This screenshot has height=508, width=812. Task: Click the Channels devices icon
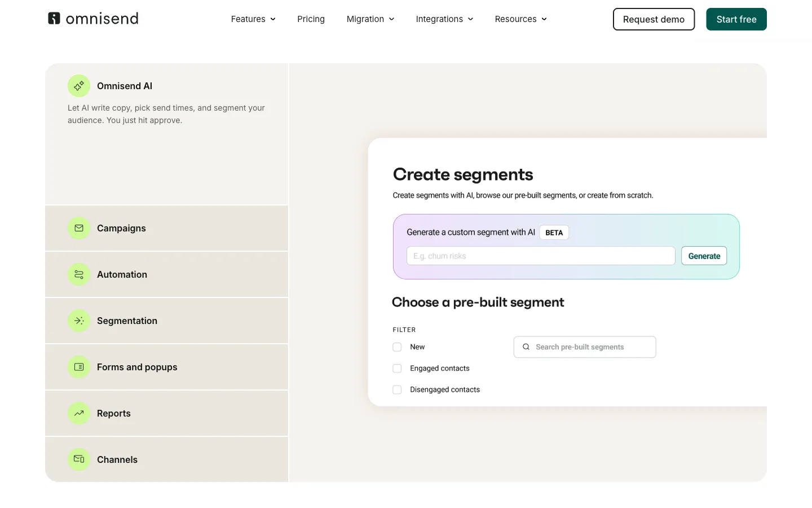79,459
